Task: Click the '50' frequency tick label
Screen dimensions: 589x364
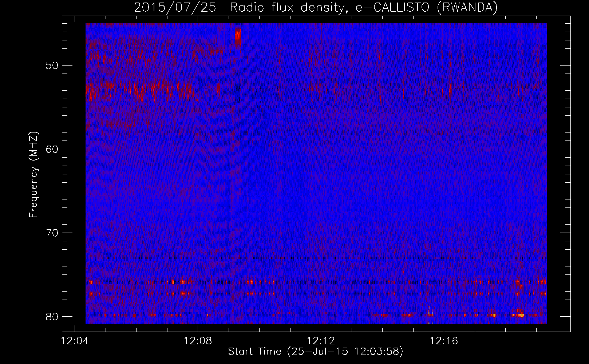Action: [52, 66]
